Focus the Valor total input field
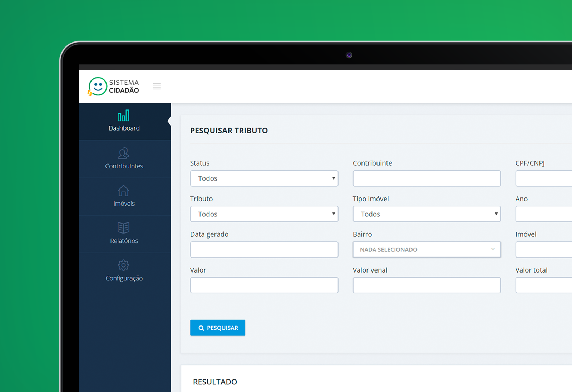 543,285
